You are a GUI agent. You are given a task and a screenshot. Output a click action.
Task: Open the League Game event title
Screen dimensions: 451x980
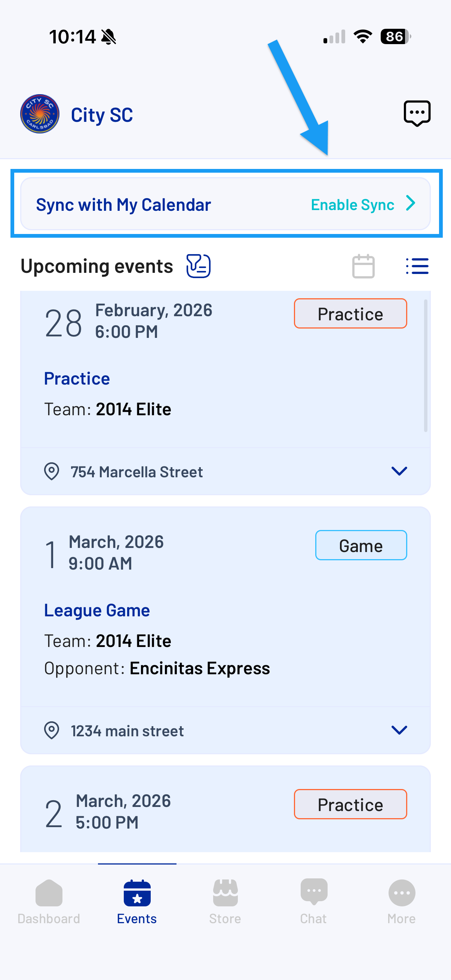point(97,611)
